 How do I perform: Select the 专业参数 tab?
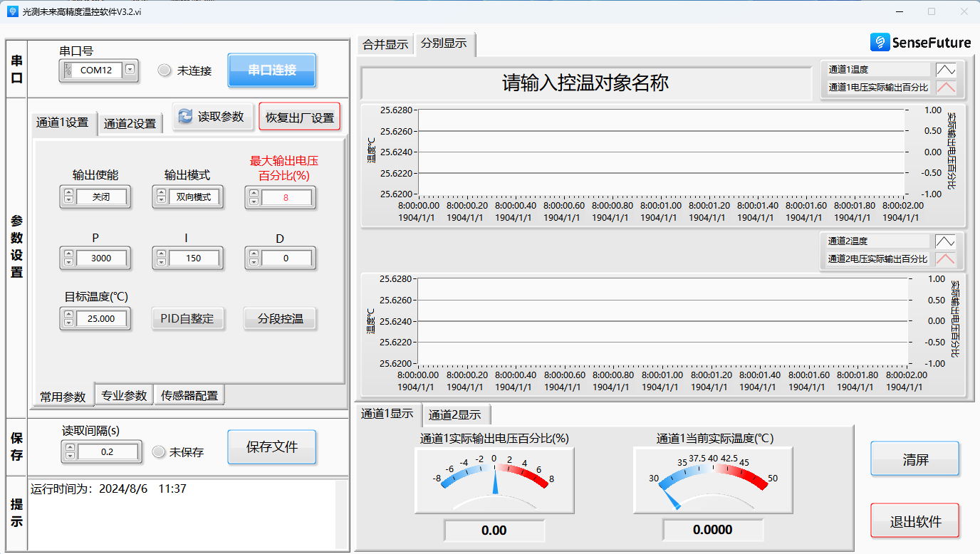point(124,396)
